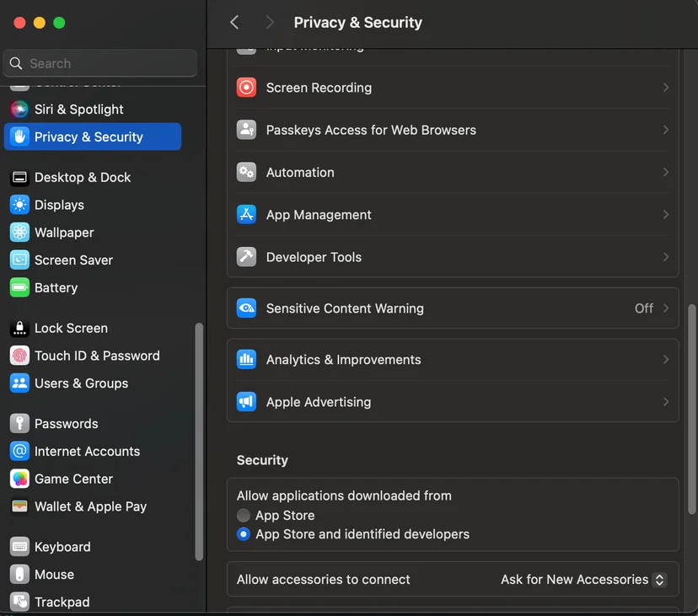Click the Users & Groups icon

[x=19, y=383]
